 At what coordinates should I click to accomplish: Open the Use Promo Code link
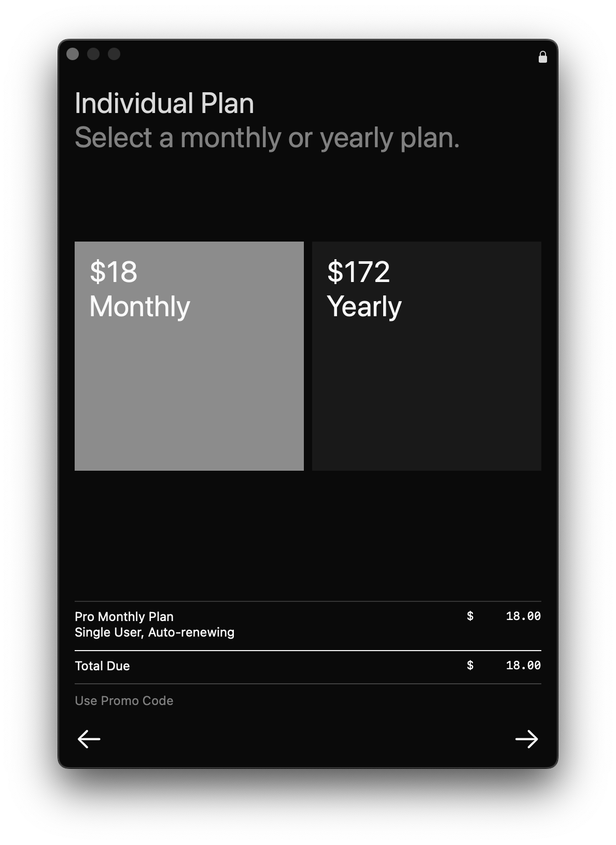[124, 700]
